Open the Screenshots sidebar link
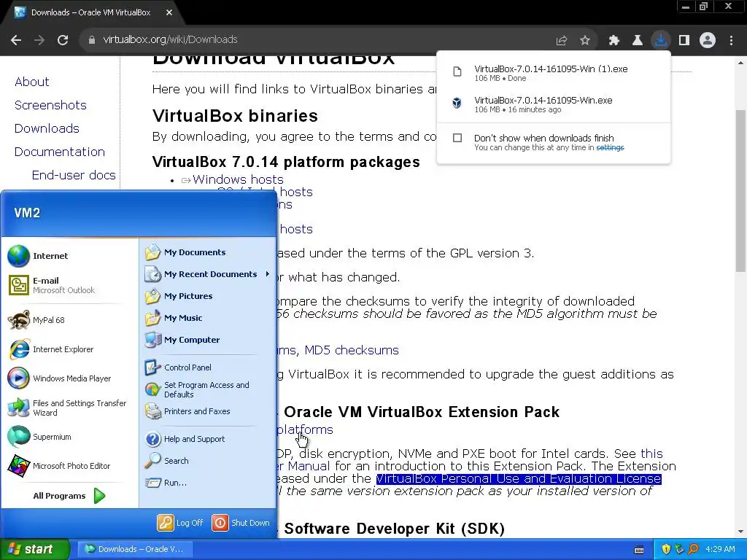Viewport: 747px width, 560px height. pos(50,105)
